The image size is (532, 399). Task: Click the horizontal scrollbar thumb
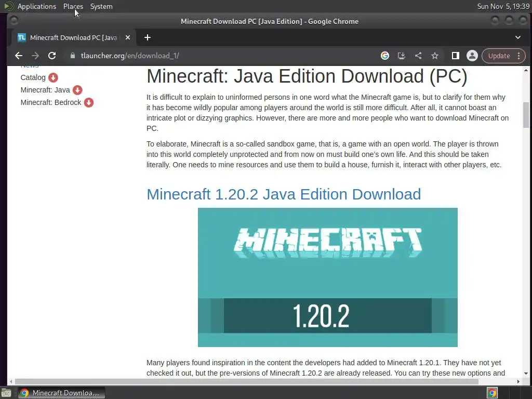pos(246,382)
